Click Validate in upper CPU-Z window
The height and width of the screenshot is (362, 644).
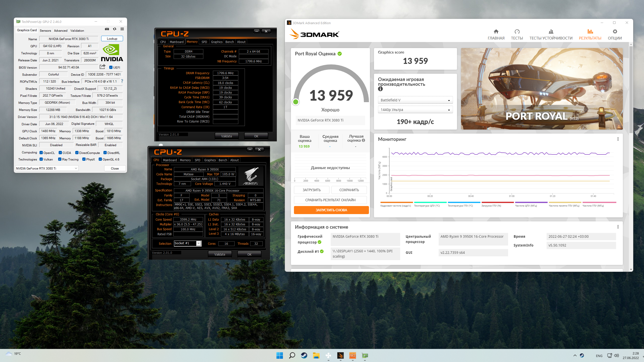226,136
